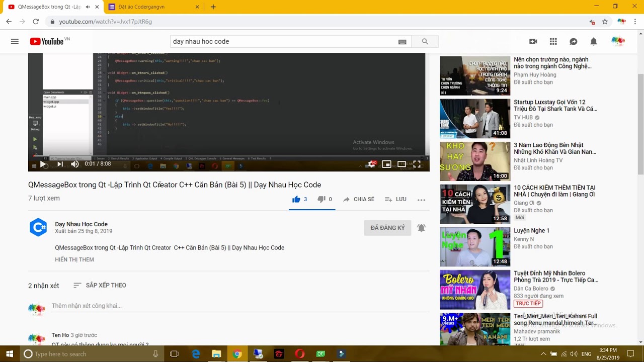
Task: Open Task View on taskbar
Action: point(174,354)
